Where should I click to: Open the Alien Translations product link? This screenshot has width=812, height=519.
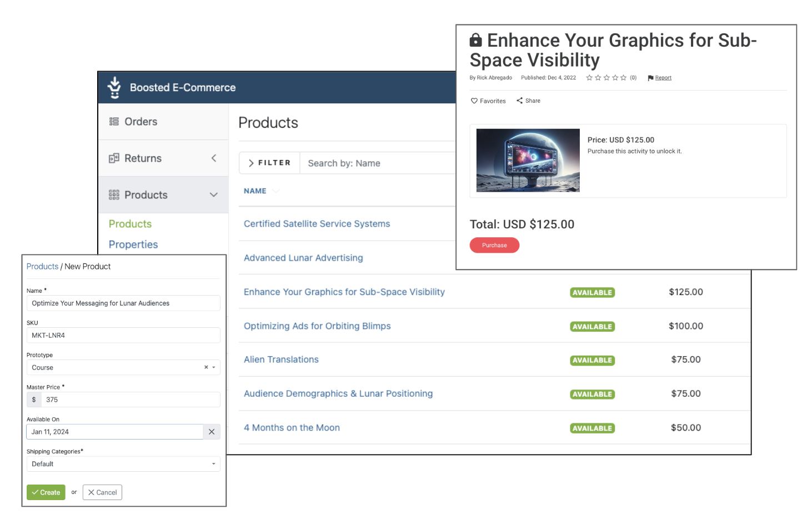click(x=281, y=360)
